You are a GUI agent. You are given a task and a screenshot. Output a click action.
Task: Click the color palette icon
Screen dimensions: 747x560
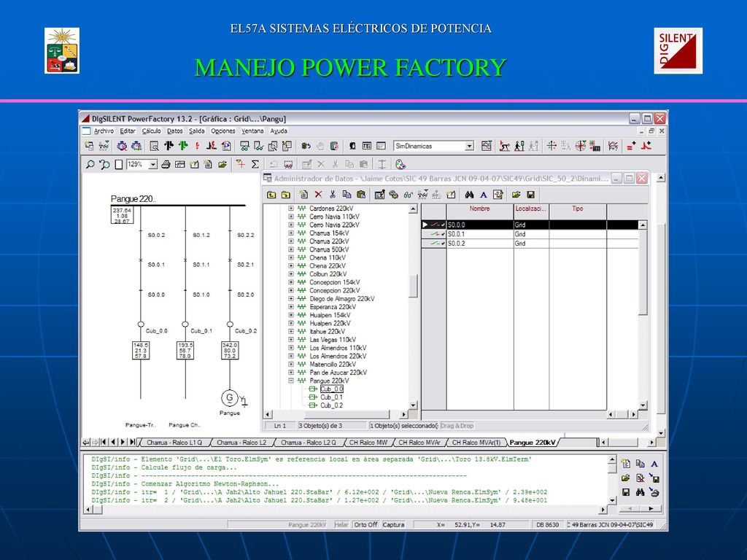tap(400, 165)
